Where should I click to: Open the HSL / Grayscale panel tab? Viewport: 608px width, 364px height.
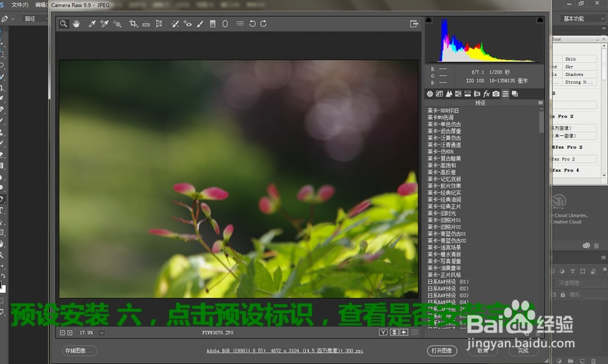click(458, 94)
